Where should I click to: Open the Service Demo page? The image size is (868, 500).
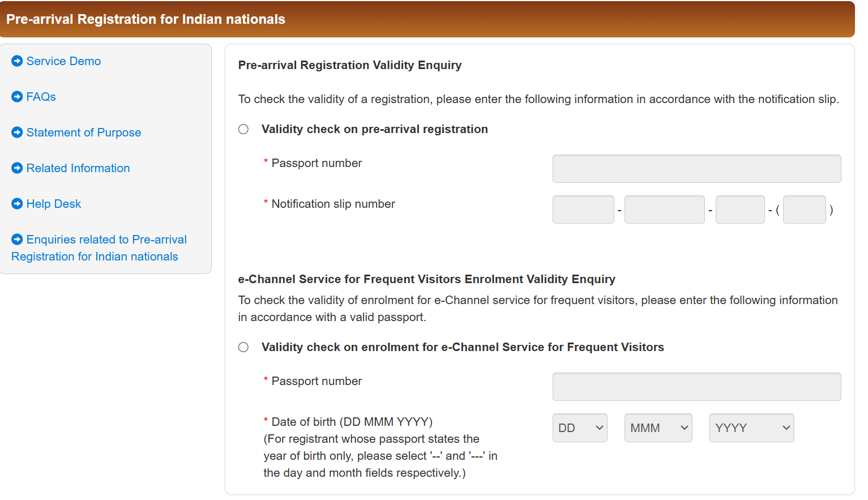coord(63,61)
